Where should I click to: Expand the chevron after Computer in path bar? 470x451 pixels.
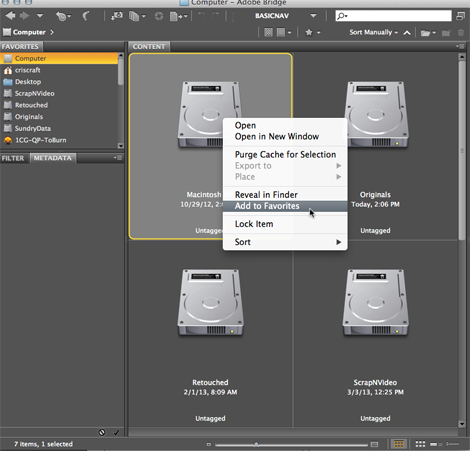[x=52, y=32]
